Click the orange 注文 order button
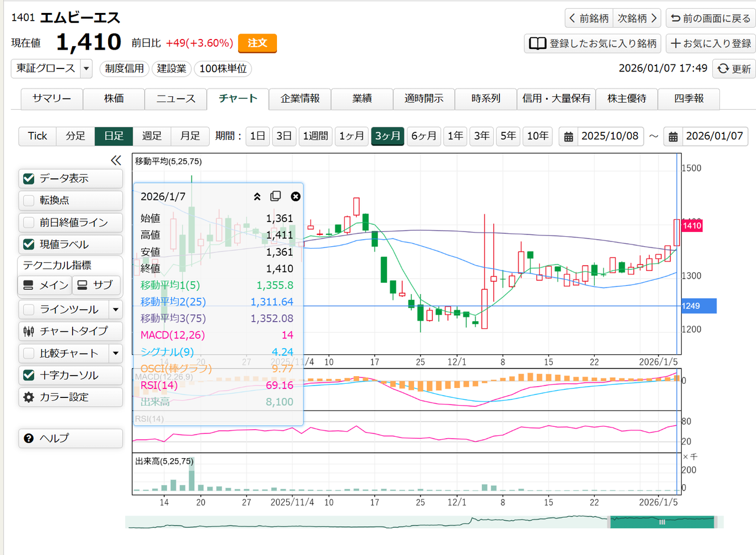The image size is (756, 555). pyautogui.click(x=257, y=43)
